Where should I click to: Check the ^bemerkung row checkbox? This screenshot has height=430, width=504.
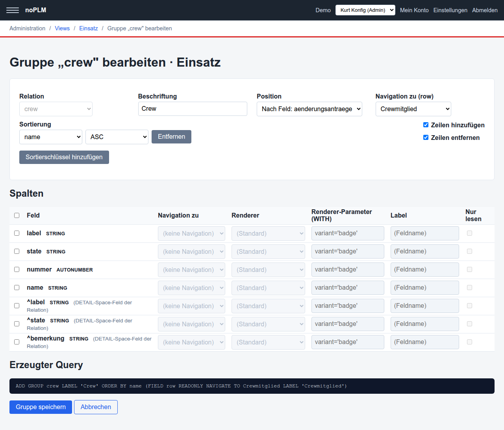click(x=17, y=342)
